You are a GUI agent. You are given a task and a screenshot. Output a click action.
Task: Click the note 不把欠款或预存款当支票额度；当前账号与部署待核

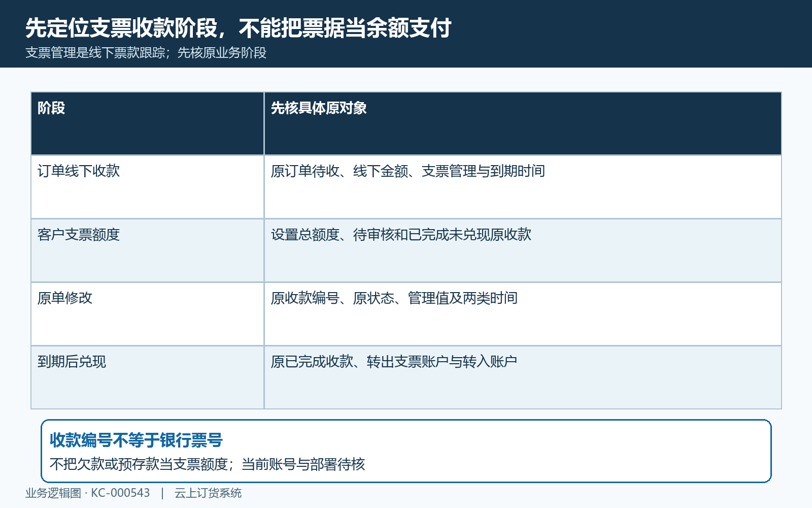pos(207,464)
